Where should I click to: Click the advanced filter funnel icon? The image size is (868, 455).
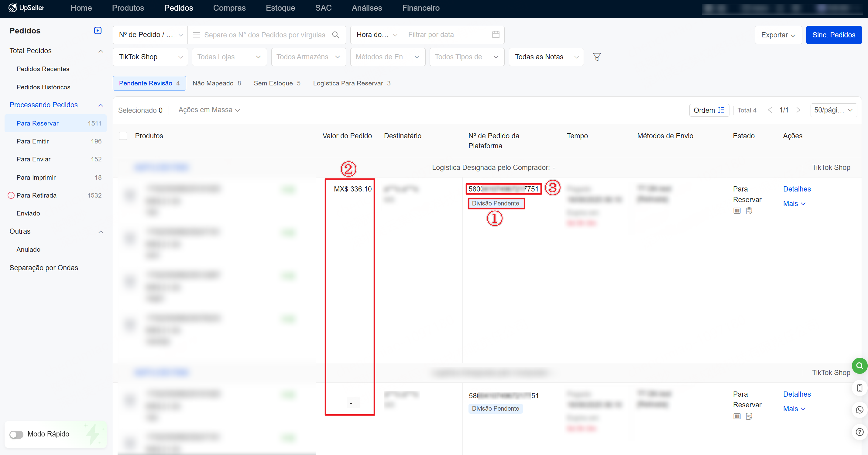(597, 57)
